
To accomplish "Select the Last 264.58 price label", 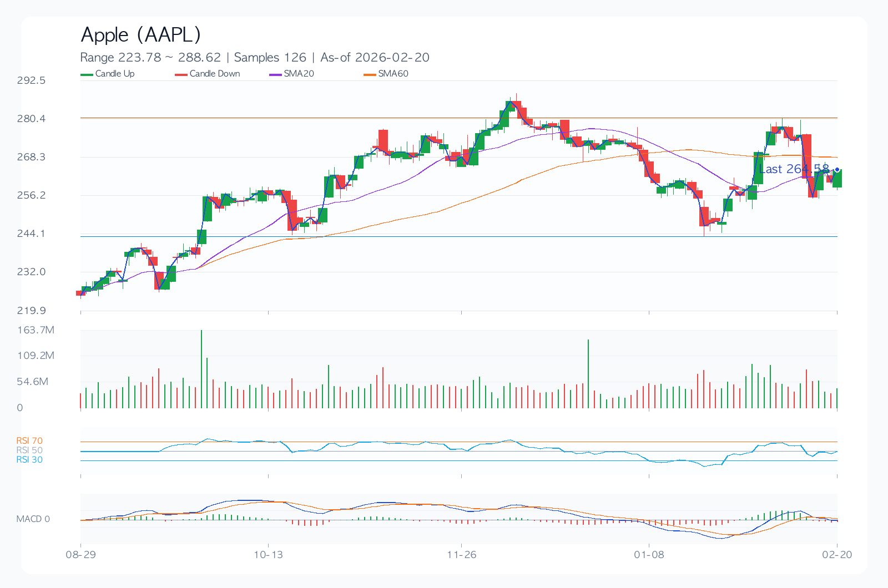I will point(794,169).
